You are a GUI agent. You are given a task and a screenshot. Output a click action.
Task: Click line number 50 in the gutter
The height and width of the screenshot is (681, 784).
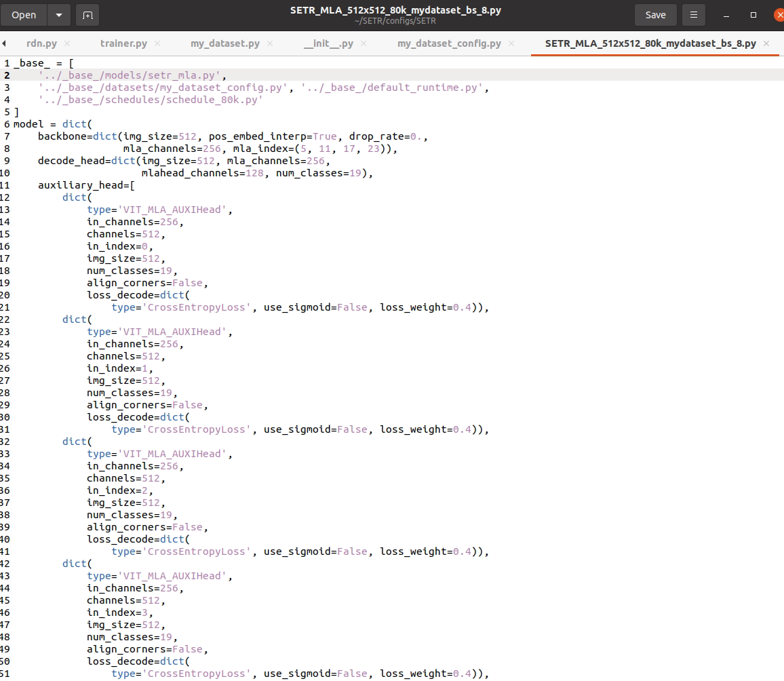[6, 661]
